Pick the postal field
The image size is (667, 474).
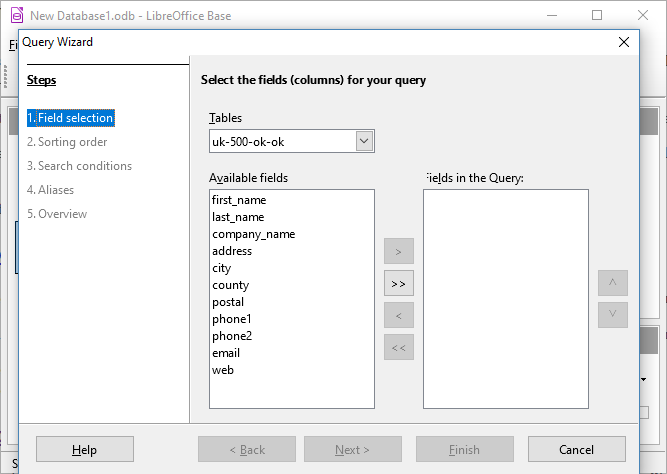(x=228, y=302)
